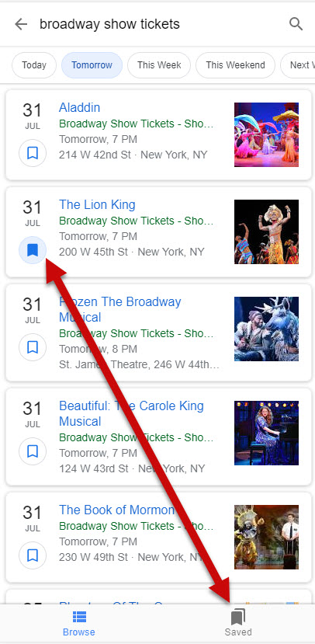Image resolution: width=315 pixels, height=644 pixels.
Task: Click the magnifying glass search icon
Action: pyautogui.click(x=296, y=24)
